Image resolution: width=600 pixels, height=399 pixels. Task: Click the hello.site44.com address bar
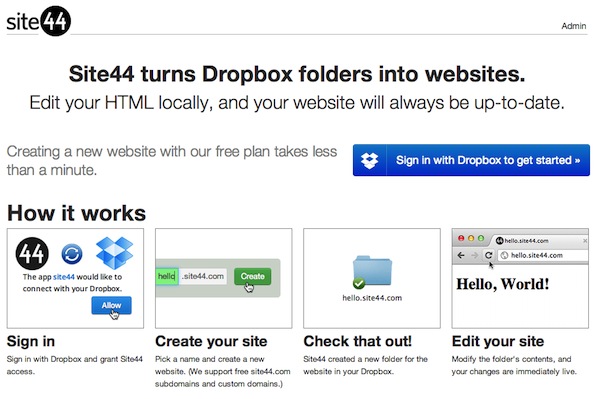pos(543,255)
